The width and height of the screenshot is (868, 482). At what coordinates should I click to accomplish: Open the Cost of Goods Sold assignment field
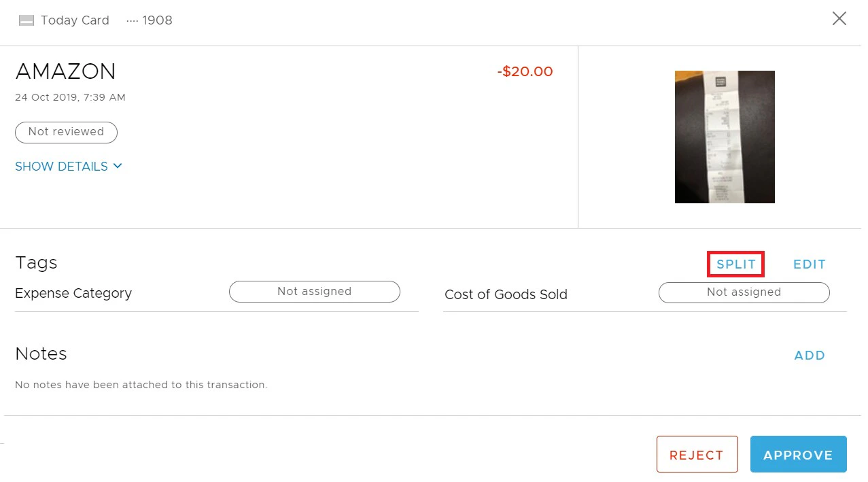(744, 292)
